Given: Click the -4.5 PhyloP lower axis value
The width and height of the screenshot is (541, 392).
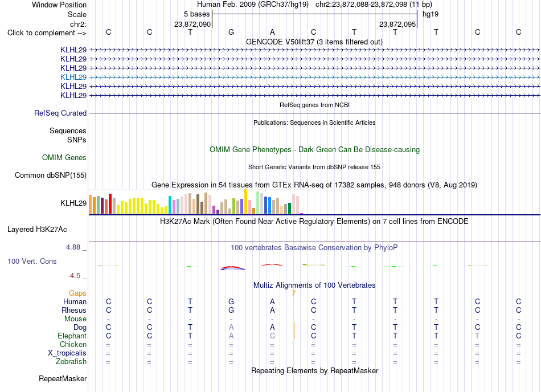Looking at the screenshot, I should 74,276.
